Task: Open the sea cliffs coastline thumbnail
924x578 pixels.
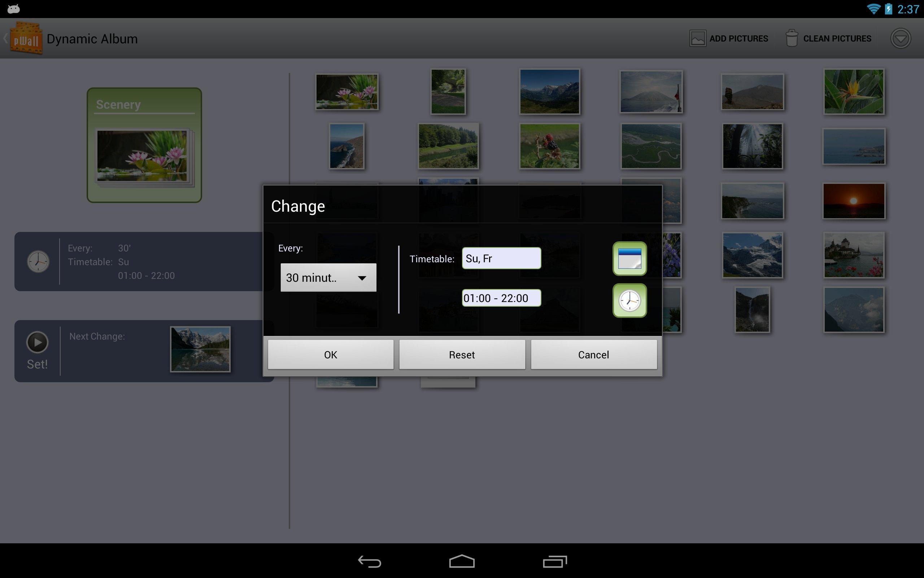Action: click(752, 201)
